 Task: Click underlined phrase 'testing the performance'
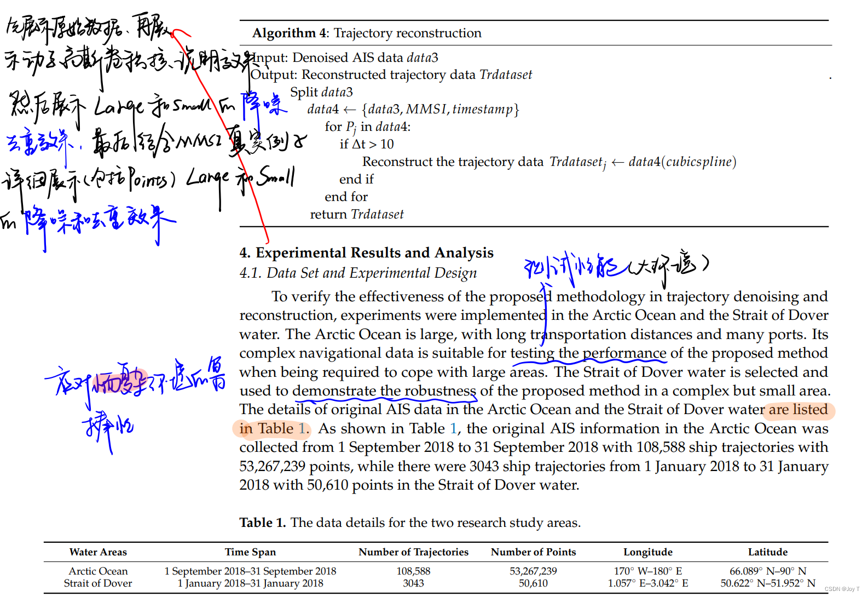click(588, 353)
